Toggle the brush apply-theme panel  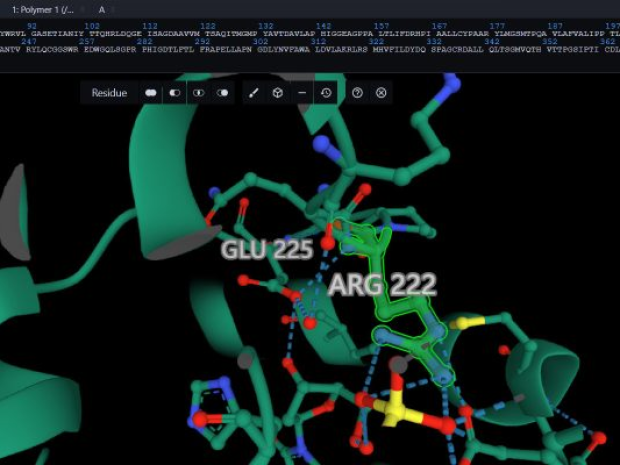(254, 93)
